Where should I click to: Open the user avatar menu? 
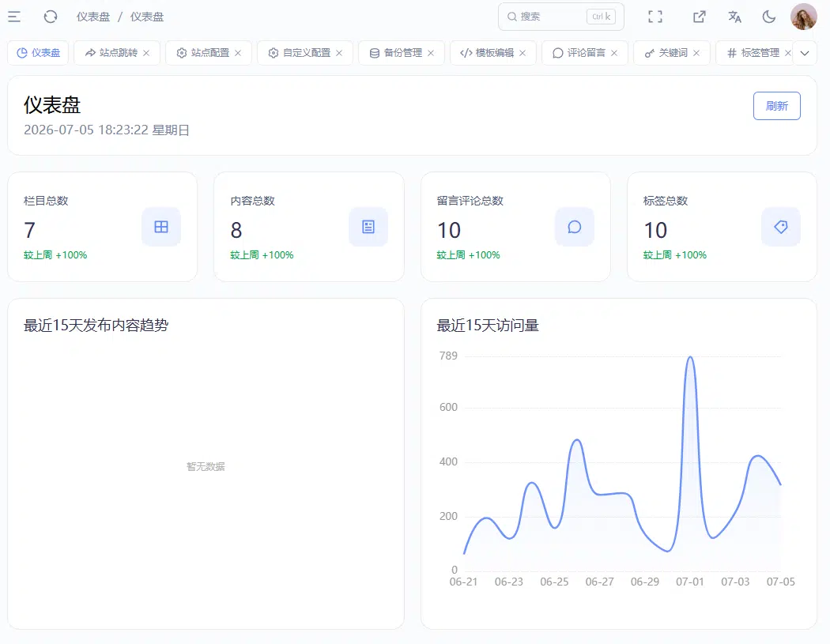click(x=804, y=17)
